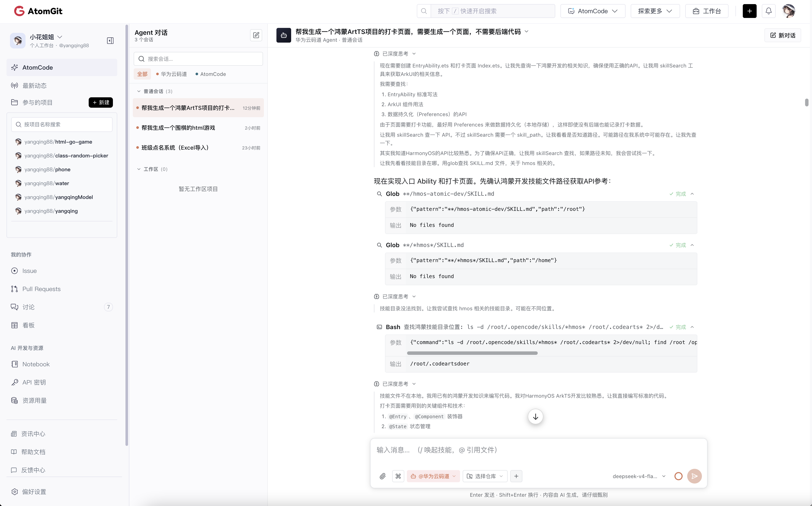This screenshot has height=506, width=812.
Task: Open 讨论 in sidebar
Action: click(x=62, y=307)
